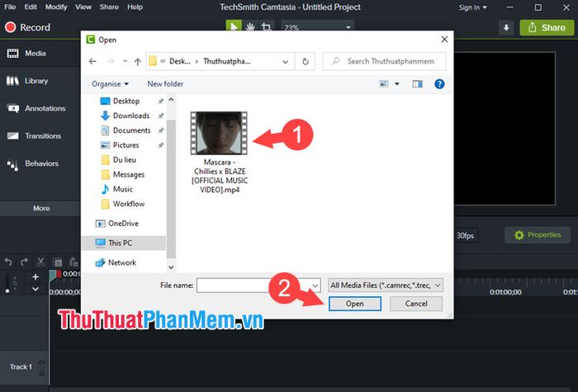This screenshot has height=392, width=578.
Task: Click the add track plus icon
Action: (x=36, y=276)
